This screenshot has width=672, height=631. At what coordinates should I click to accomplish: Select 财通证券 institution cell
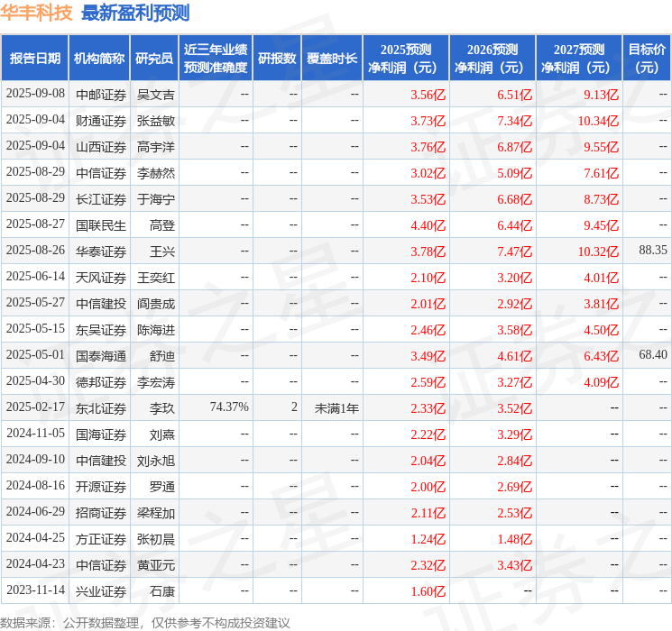pyautogui.click(x=101, y=121)
